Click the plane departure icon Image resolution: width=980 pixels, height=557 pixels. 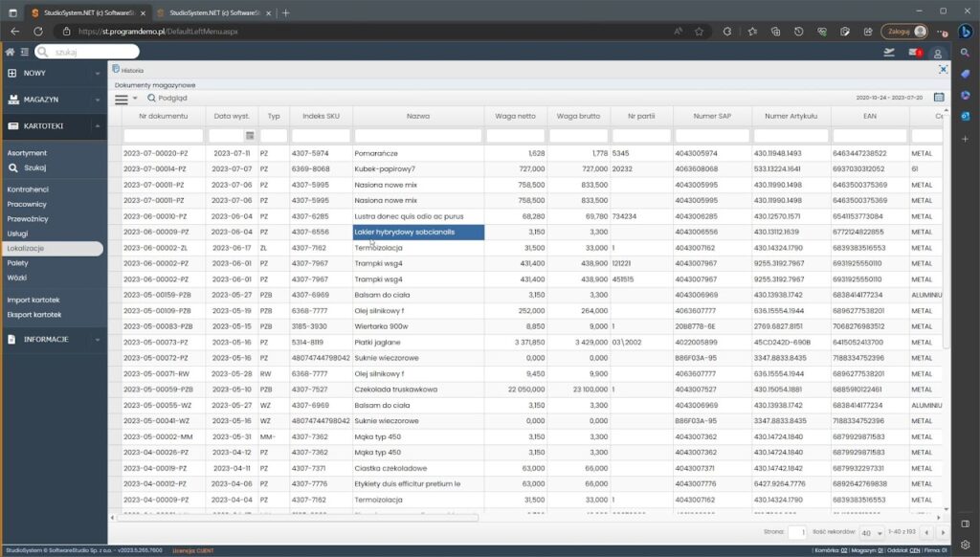(890, 53)
